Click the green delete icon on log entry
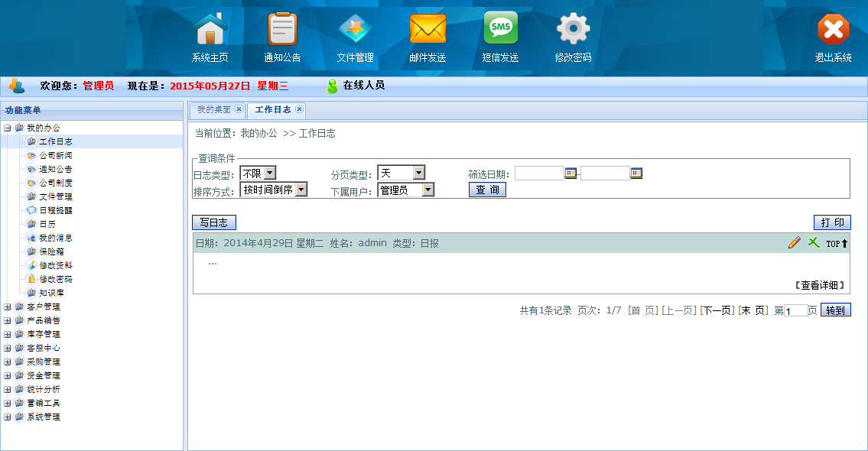This screenshot has height=451, width=868. [x=814, y=242]
